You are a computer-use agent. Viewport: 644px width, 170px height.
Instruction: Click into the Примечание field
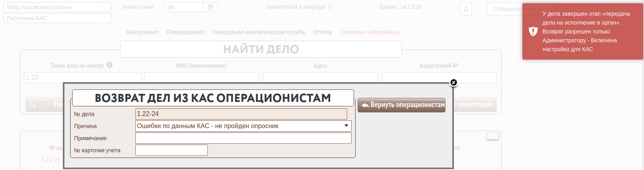tap(243, 138)
